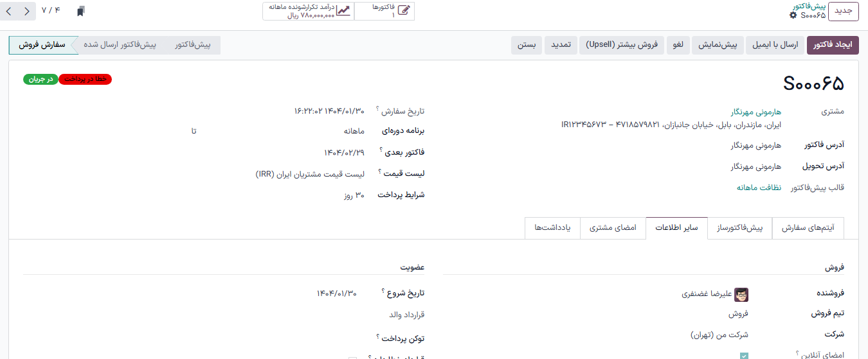Open the فاکتورها smart button with edit icon
This screenshot has height=359, width=868.
(384, 11)
